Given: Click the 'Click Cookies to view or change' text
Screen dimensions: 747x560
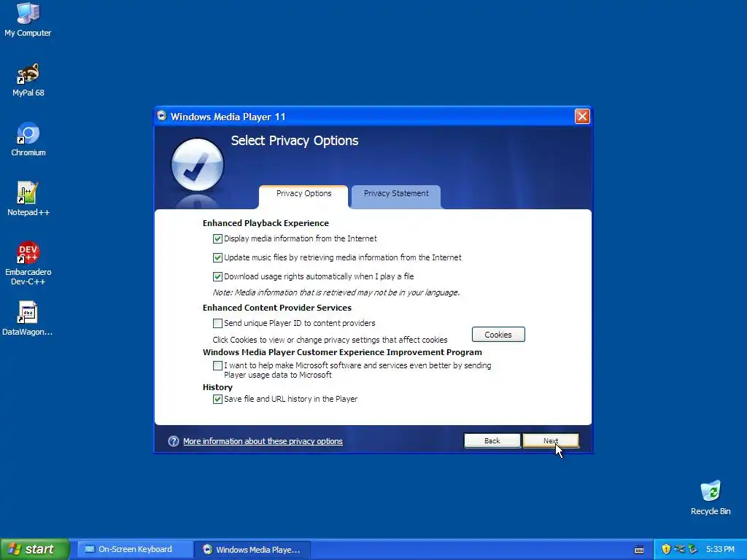Looking at the screenshot, I should click(330, 340).
